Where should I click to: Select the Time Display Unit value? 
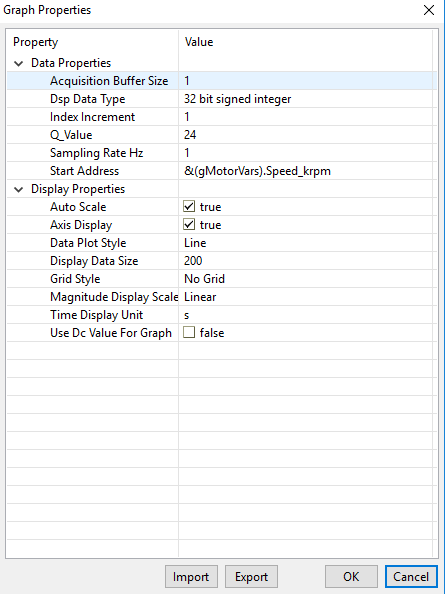tap(308, 315)
